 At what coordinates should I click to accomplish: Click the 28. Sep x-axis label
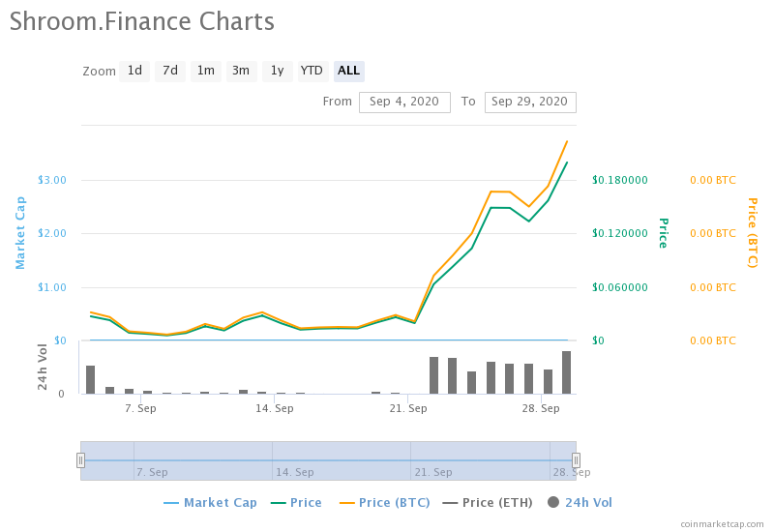click(541, 408)
